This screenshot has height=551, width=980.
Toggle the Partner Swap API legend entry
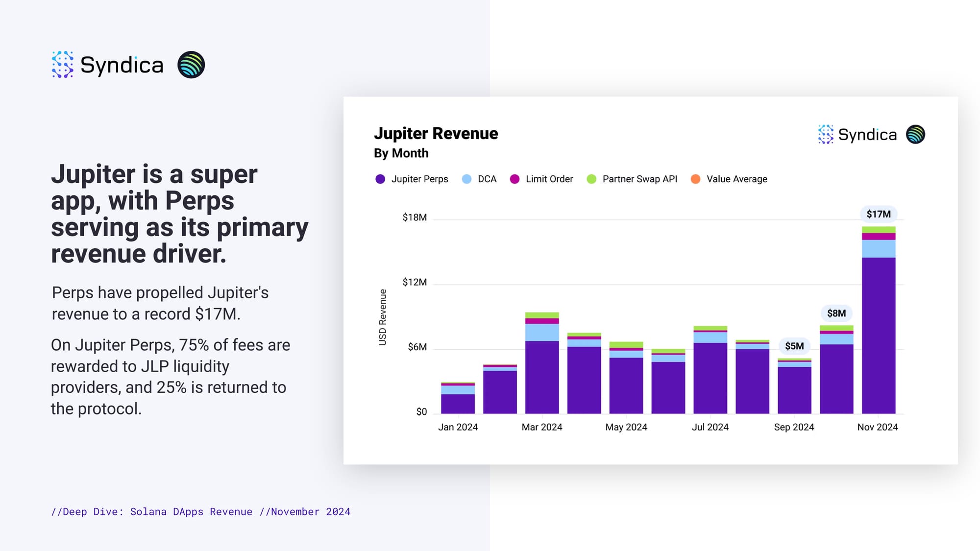click(639, 179)
